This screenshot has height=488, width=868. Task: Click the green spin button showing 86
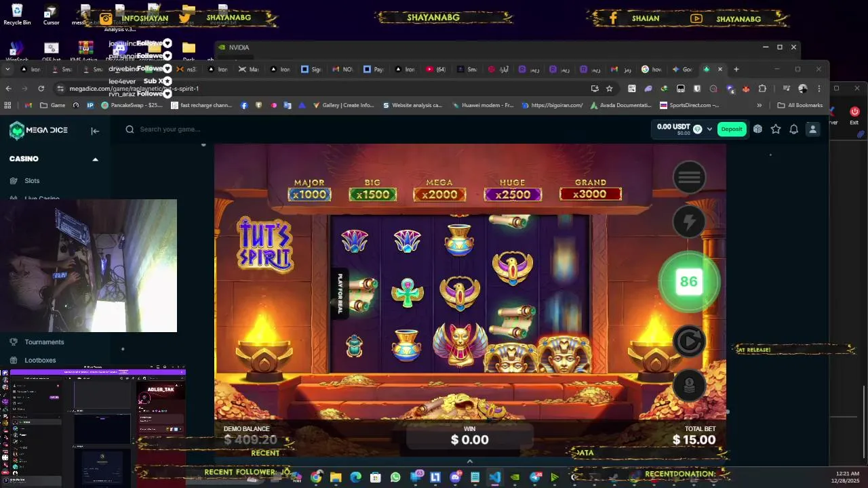pos(689,281)
